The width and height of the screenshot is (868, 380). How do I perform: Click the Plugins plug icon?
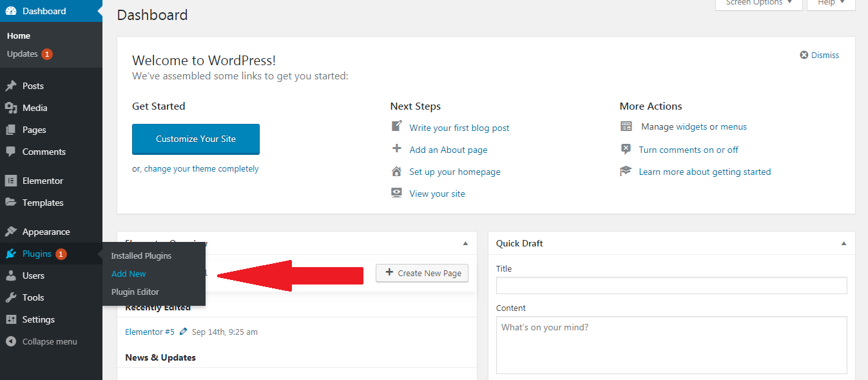(11, 254)
